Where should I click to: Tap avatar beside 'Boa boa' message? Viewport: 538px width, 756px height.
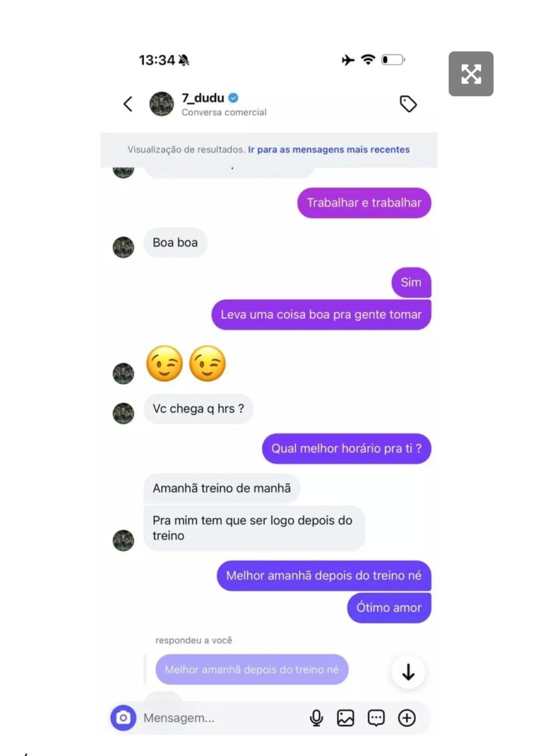pos(123,247)
